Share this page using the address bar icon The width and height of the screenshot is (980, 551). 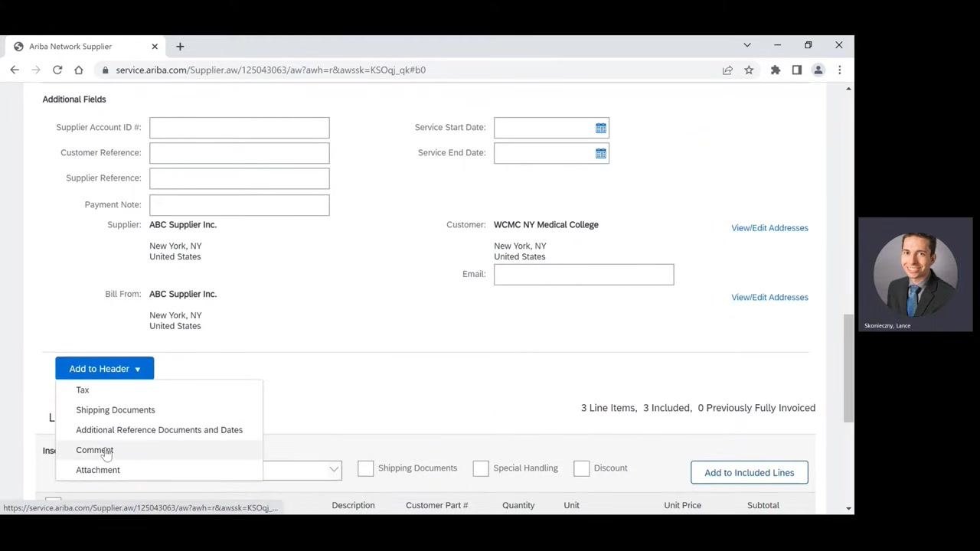click(x=727, y=70)
